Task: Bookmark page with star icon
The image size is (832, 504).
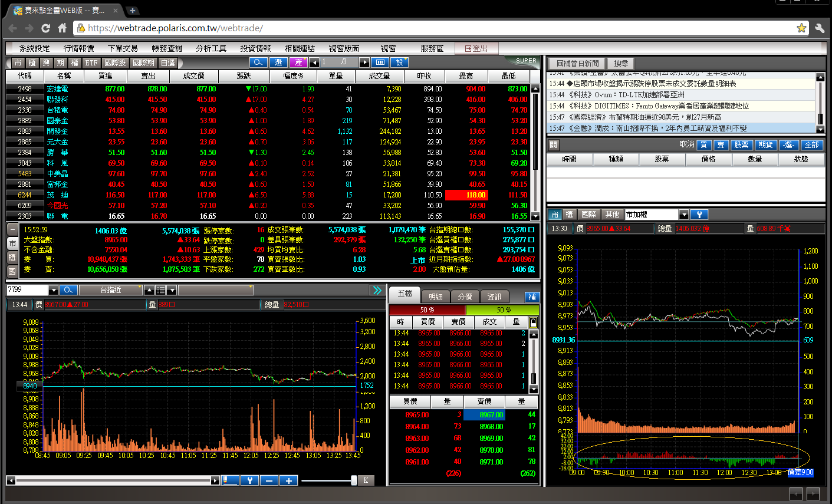Action: [x=801, y=28]
